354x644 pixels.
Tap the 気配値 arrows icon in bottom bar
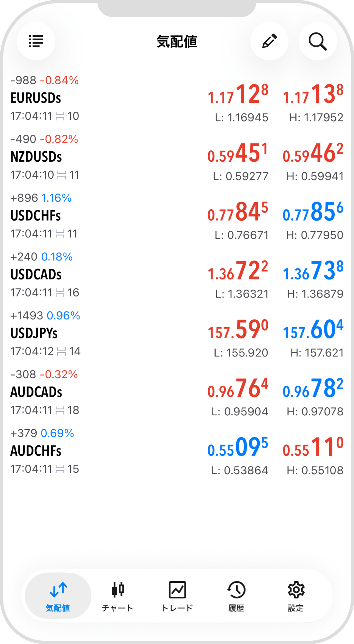(58, 590)
